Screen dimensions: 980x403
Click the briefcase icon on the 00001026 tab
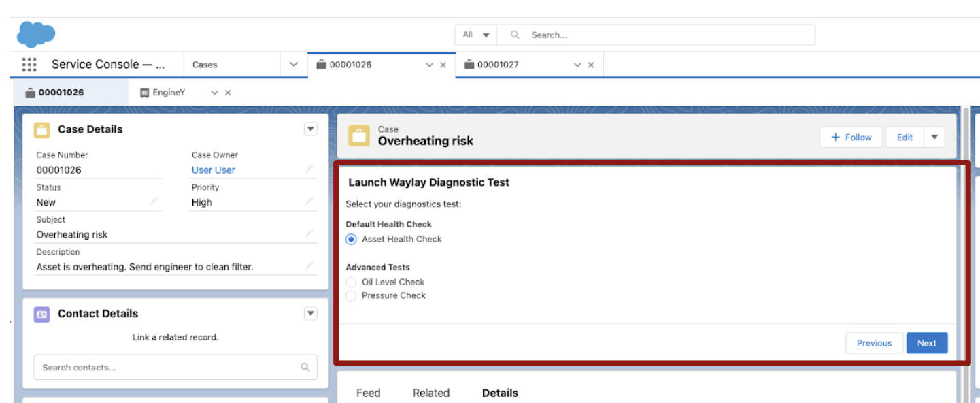(x=321, y=65)
